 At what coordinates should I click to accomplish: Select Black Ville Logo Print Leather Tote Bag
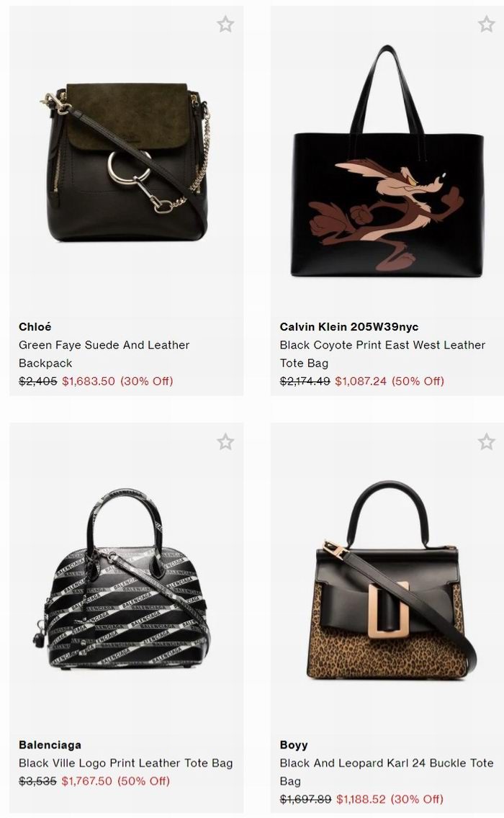point(126,763)
